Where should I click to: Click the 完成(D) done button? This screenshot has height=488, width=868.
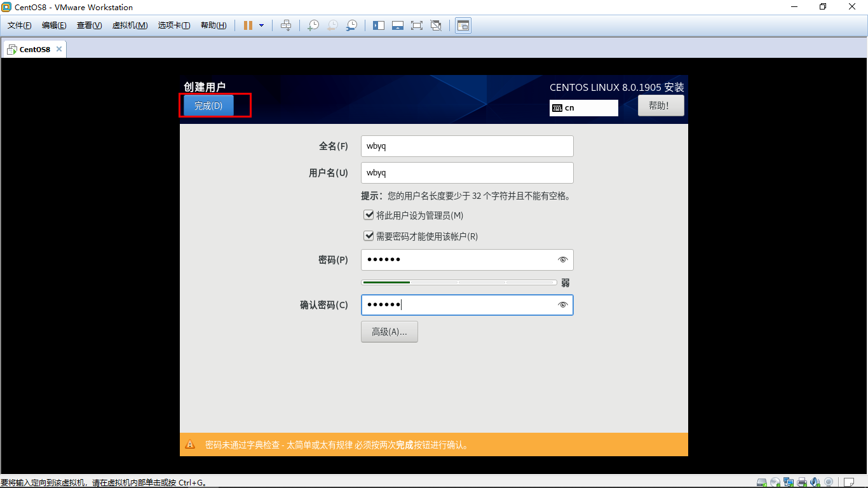point(208,105)
